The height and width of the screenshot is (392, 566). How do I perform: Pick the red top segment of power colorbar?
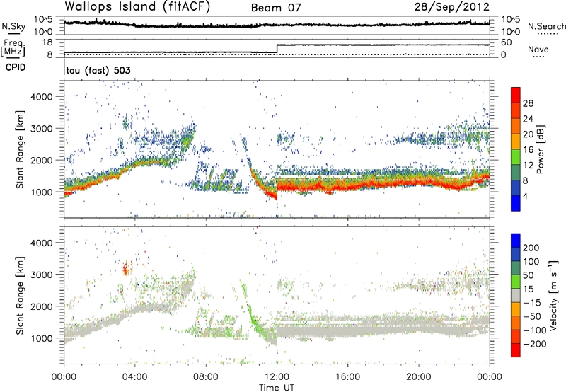tap(516, 95)
